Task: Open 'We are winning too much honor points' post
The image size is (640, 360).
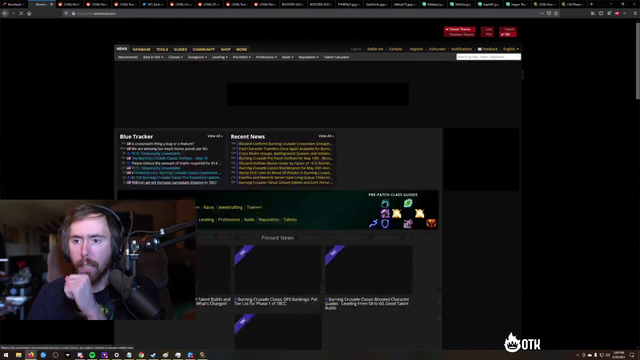Action: 169,149
